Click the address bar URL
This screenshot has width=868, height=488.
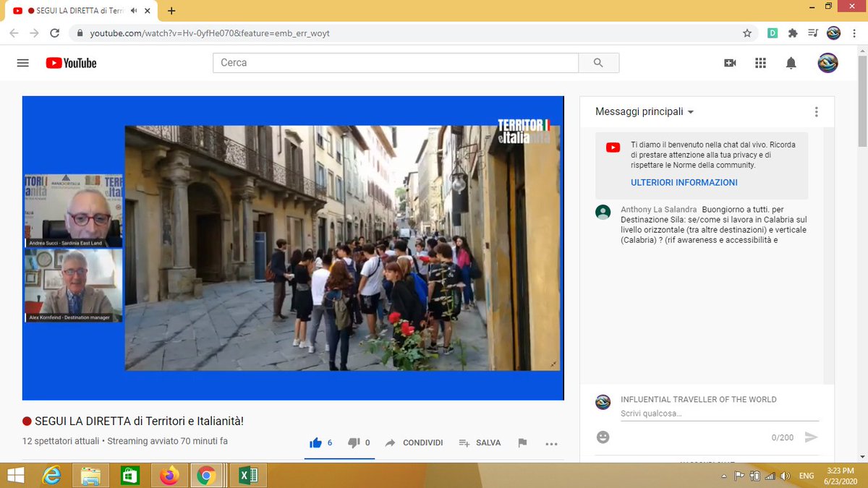[210, 33]
